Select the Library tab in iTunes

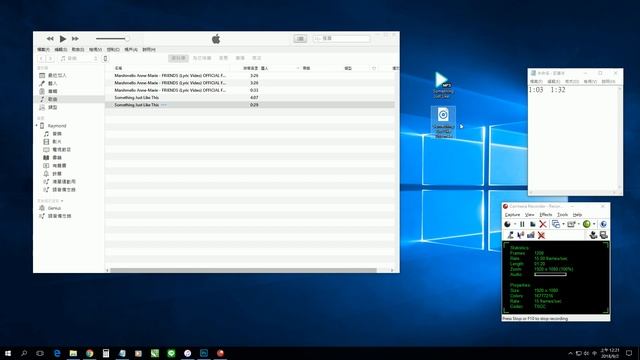click(x=178, y=58)
